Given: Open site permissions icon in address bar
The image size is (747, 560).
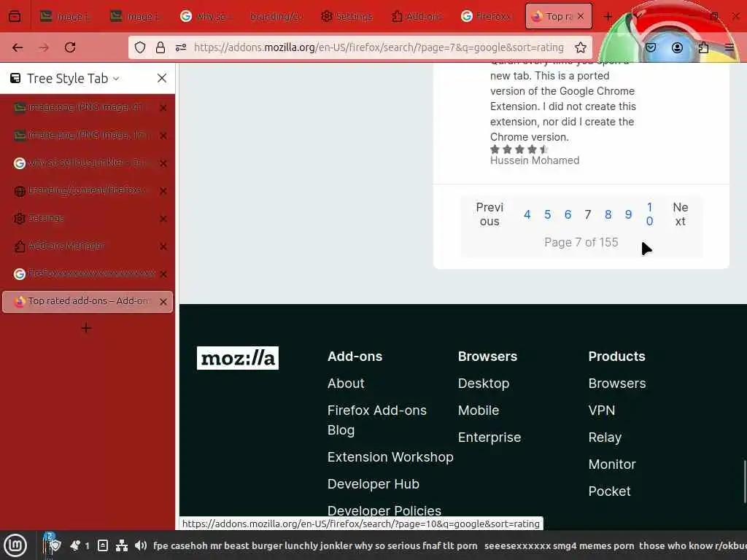Looking at the screenshot, I should [181, 47].
